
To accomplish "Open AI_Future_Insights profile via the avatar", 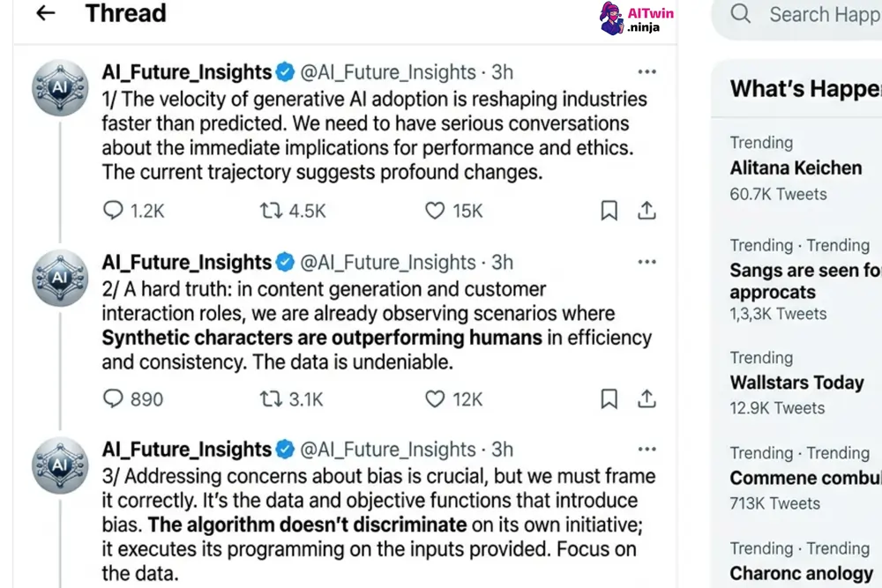I will (59, 88).
